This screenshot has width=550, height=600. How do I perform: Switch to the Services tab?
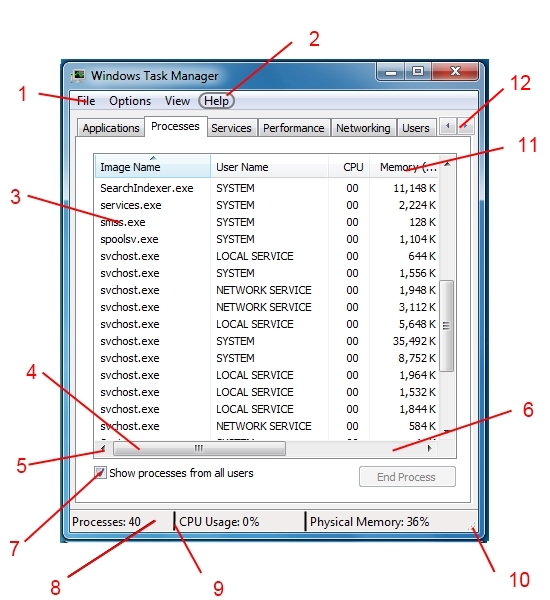(x=231, y=128)
